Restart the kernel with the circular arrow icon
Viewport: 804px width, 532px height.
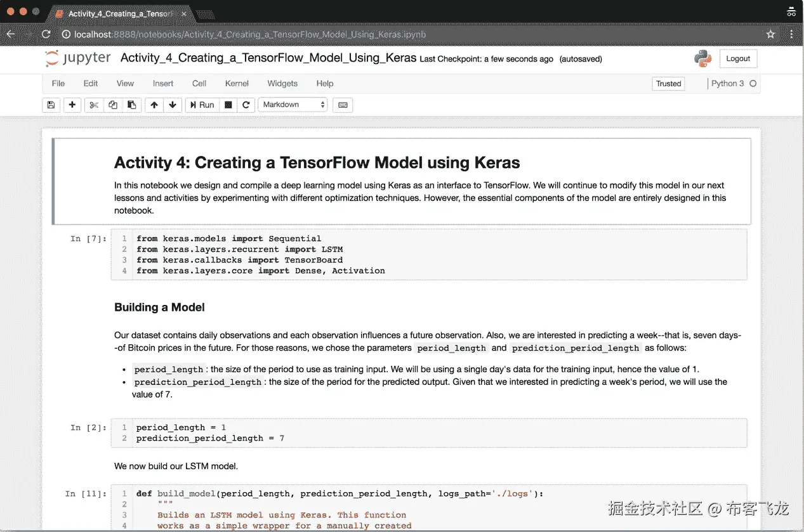pos(246,105)
